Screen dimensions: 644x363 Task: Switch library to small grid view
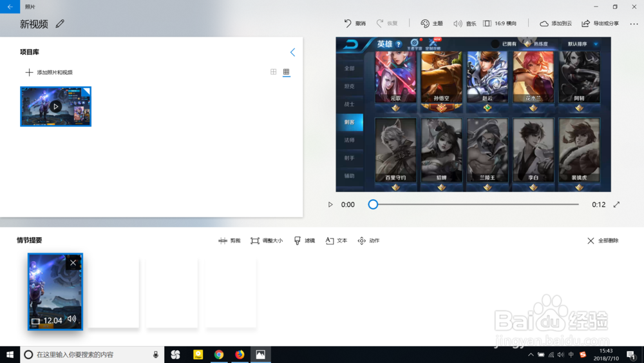[287, 72]
